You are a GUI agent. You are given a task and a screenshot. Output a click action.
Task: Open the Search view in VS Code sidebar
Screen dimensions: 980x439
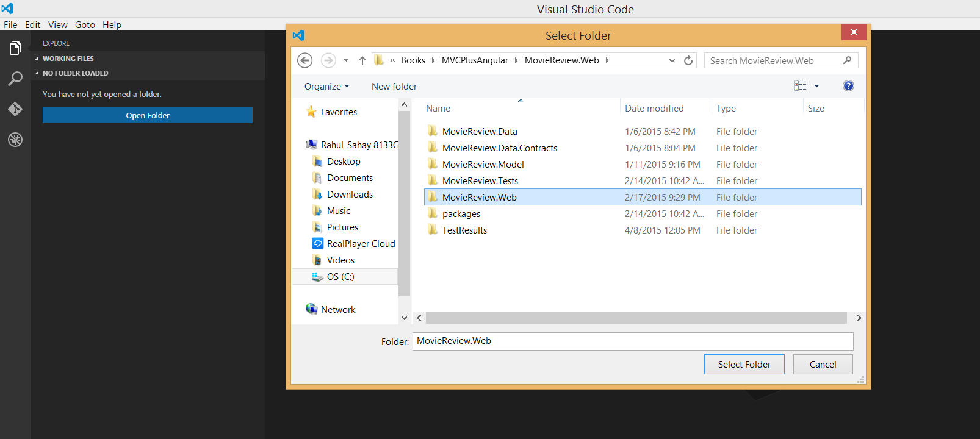pyautogui.click(x=15, y=79)
